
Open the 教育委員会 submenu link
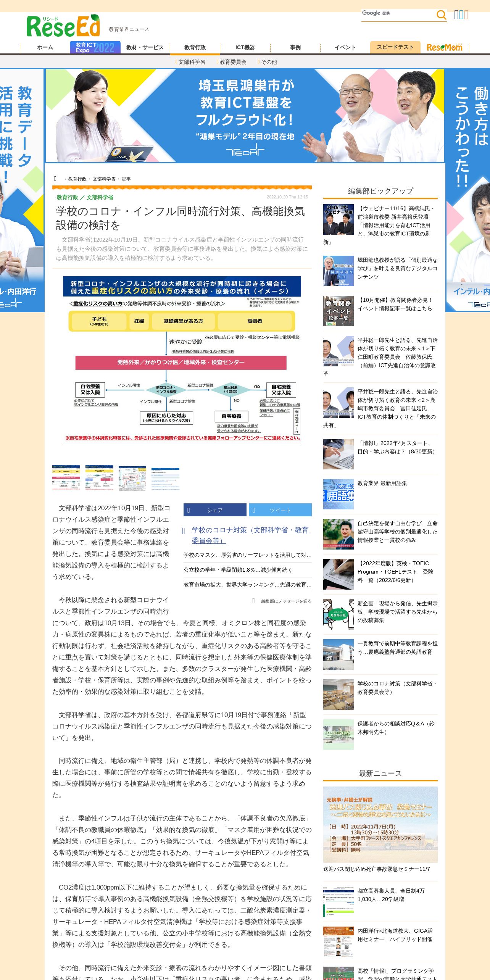233,62
